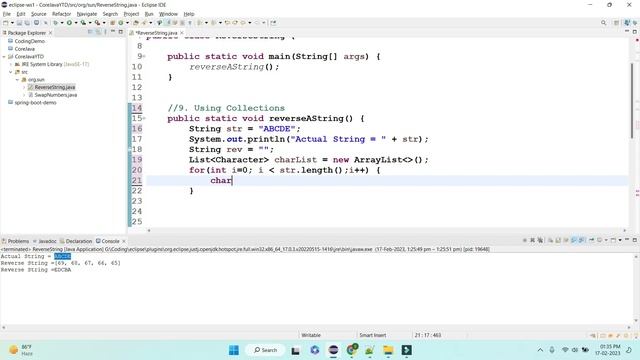Click the Package Explorer view menu icon

105,32
